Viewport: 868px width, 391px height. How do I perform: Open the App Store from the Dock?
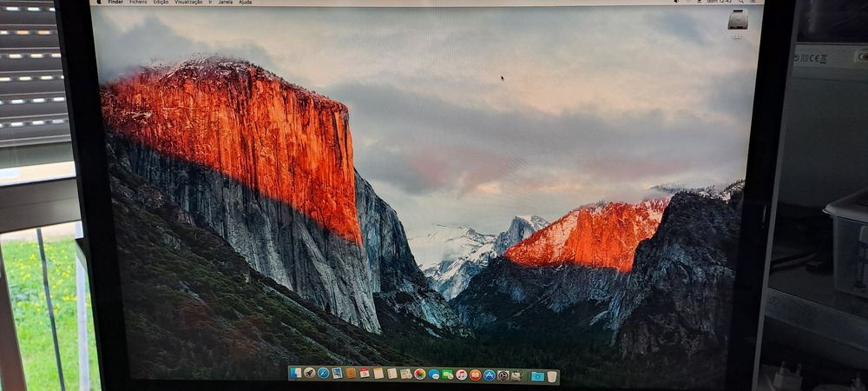click(x=489, y=375)
